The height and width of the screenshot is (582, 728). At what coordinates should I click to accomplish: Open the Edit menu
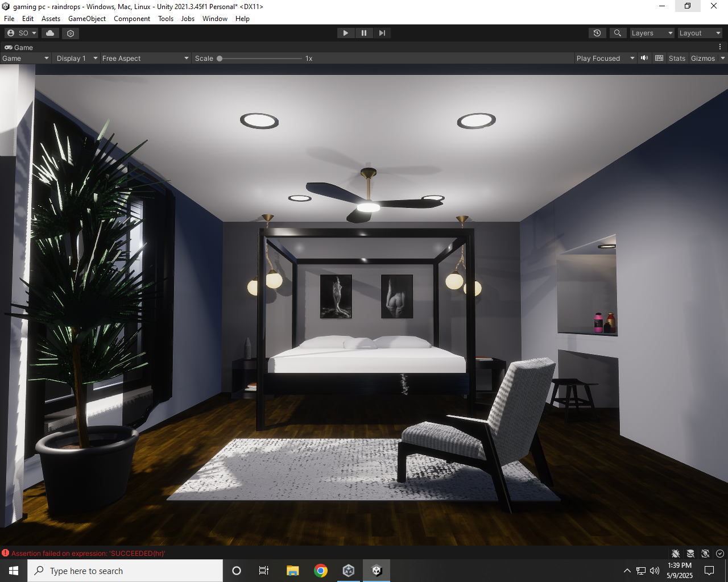[x=28, y=19]
